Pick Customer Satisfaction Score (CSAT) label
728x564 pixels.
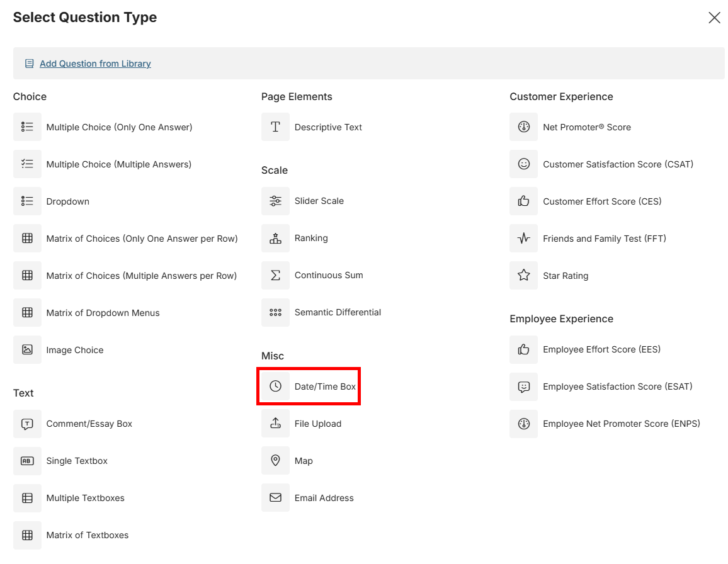point(618,164)
